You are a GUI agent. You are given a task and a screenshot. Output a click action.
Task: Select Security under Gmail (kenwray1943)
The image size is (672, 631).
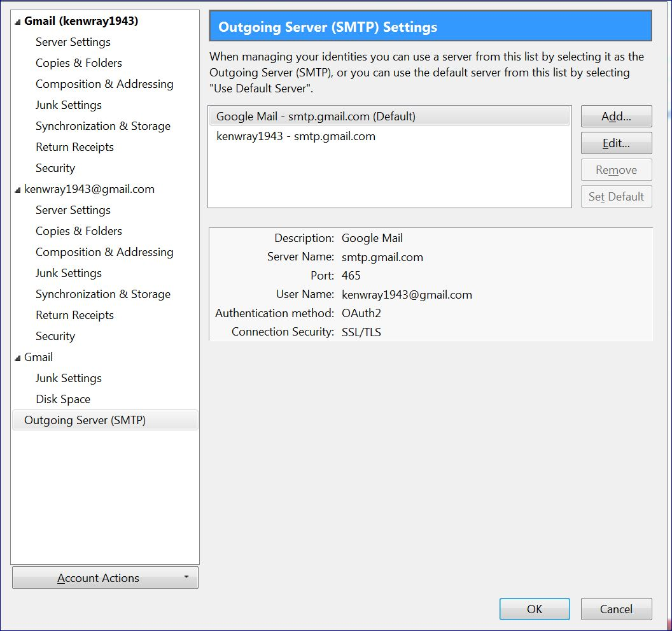click(55, 168)
